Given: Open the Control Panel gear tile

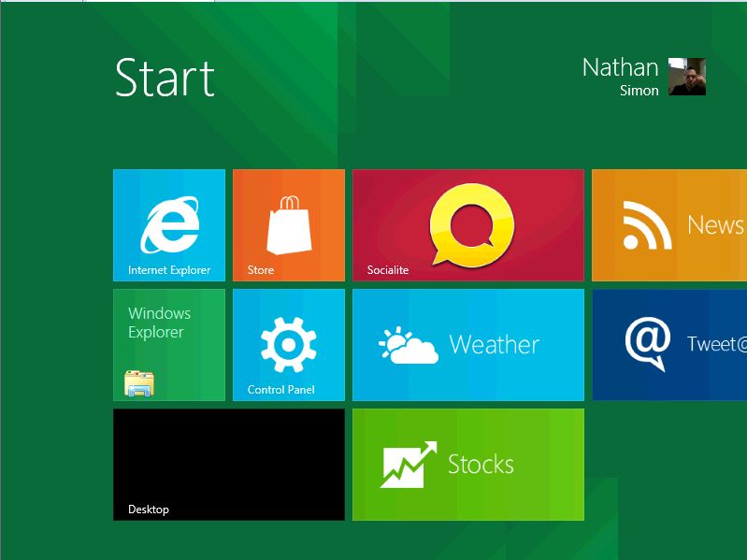Looking at the screenshot, I should coord(289,345).
